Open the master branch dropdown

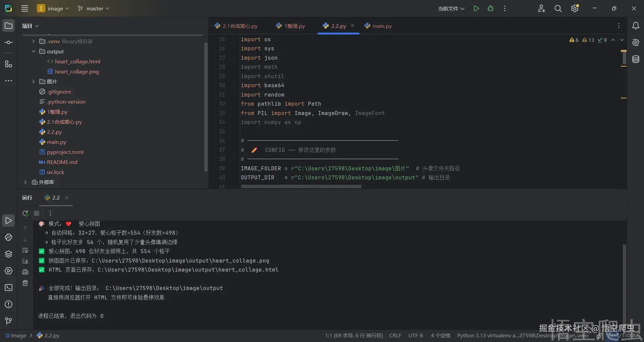94,8
